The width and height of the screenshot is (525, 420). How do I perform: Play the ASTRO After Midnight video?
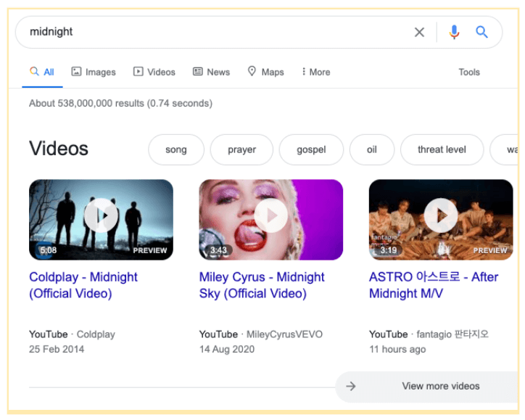441,215
